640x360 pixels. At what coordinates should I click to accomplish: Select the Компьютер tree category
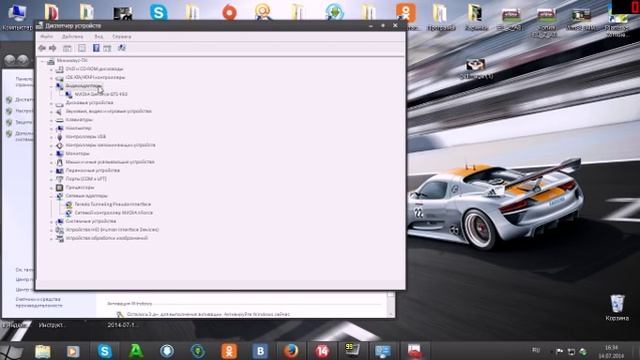pyautogui.click(x=78, y=128)
